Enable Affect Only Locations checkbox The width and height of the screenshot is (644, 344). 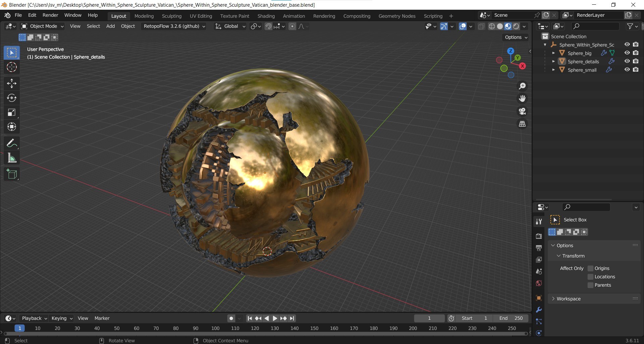591,277
